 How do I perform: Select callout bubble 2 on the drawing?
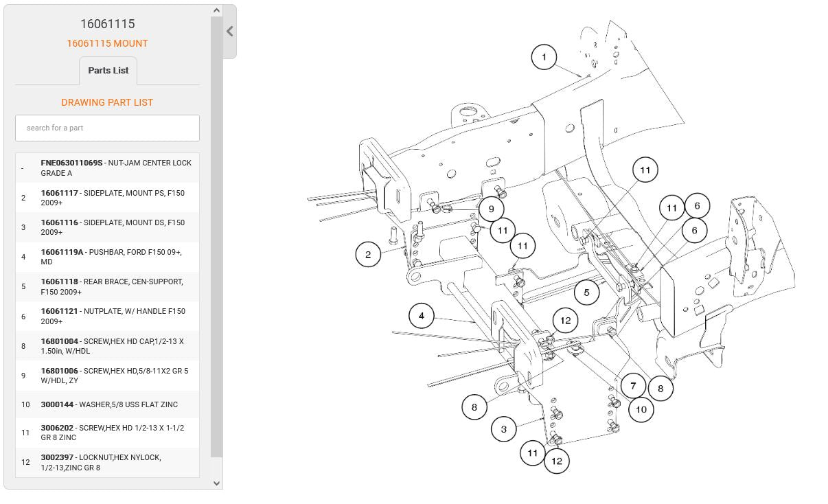pos(368,255)
